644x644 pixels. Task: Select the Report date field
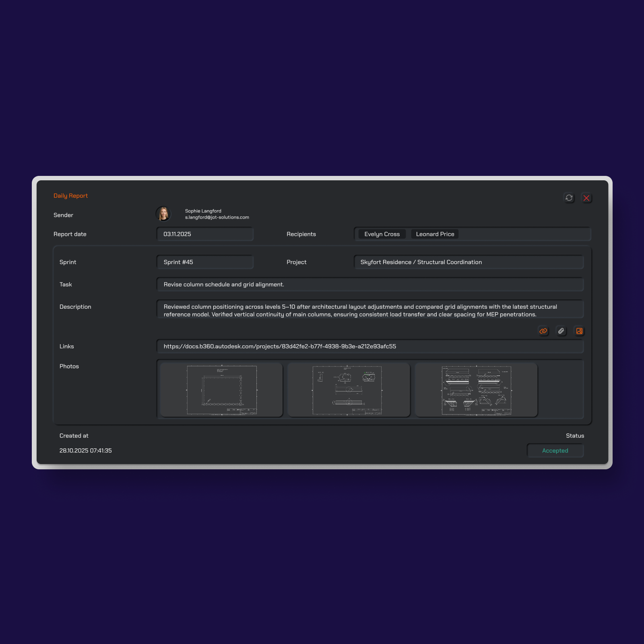pyautogui.click(x=204, y=234)
